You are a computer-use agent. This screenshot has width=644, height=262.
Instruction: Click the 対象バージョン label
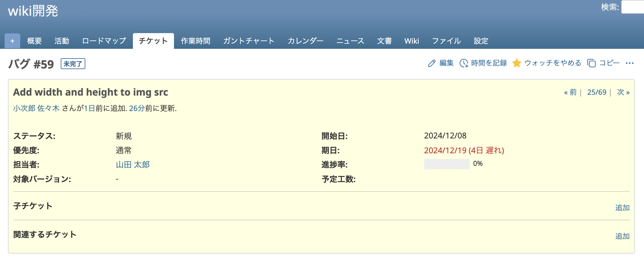pos(42,179)
